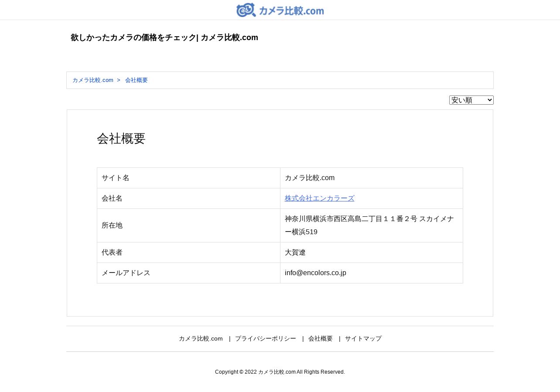Click the 所在地 table cell
Viewport: 560px width, 392px height.
[x=188, y=225]
